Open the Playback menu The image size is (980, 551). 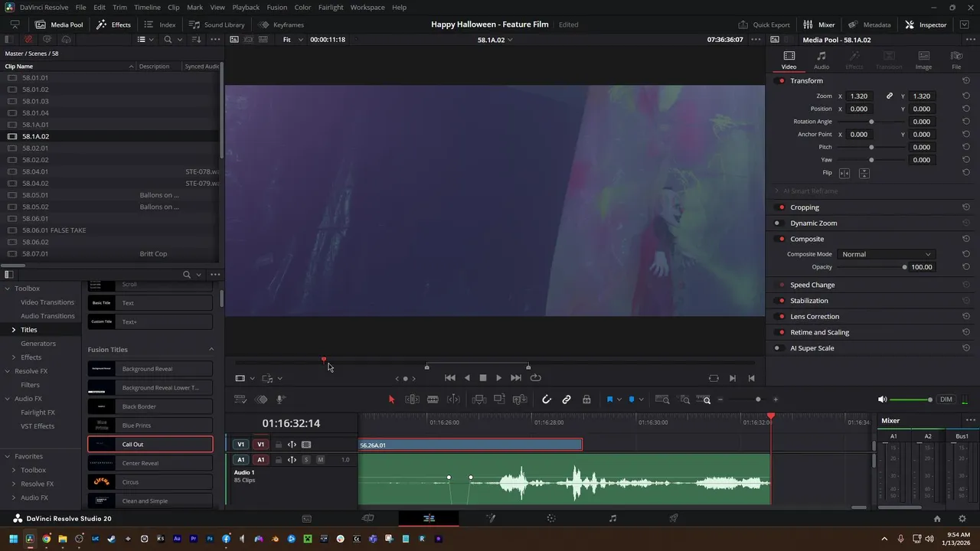click(246, 7)
